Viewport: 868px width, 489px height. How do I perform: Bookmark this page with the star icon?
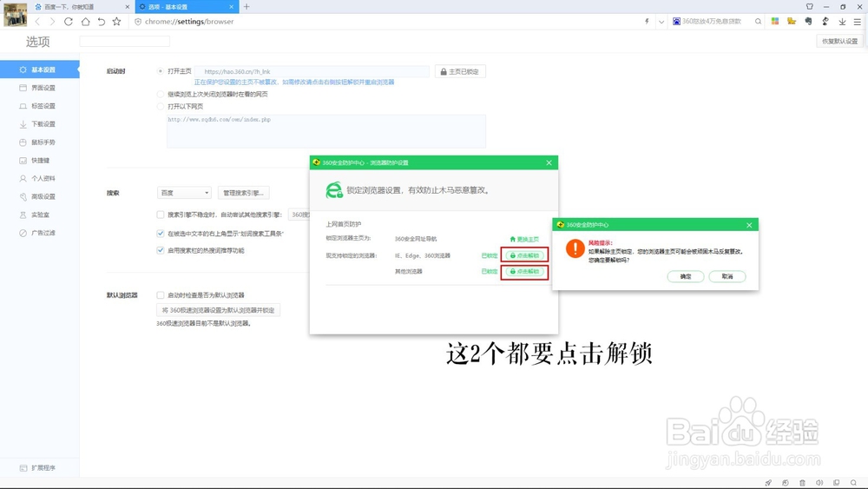(x=116, y=22)
